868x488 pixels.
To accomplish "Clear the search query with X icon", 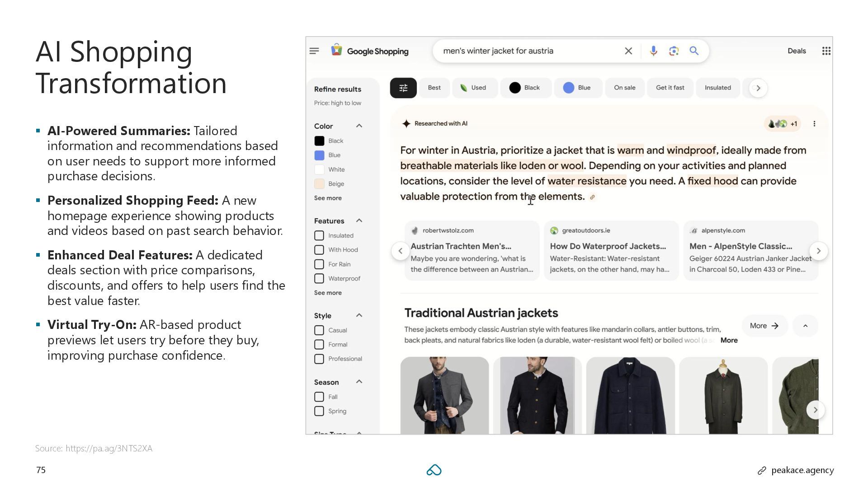I will tap(628, 51).
